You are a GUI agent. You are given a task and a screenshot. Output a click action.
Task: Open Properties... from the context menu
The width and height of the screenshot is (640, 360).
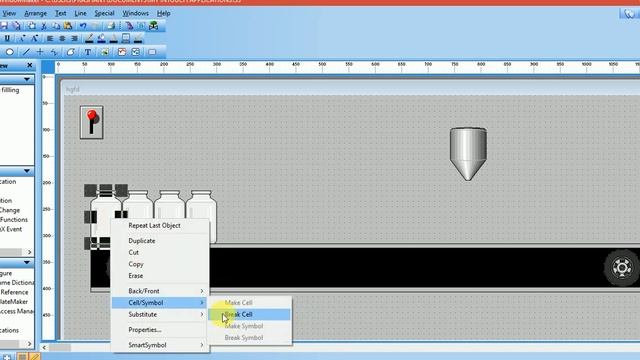(x=160, y=330)
